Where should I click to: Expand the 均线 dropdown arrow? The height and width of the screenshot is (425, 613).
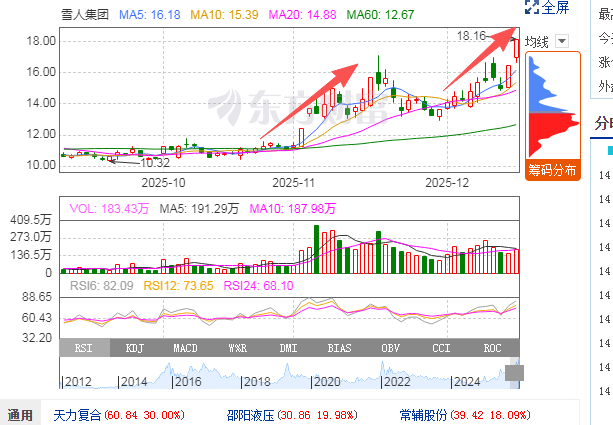coord(562,41)
